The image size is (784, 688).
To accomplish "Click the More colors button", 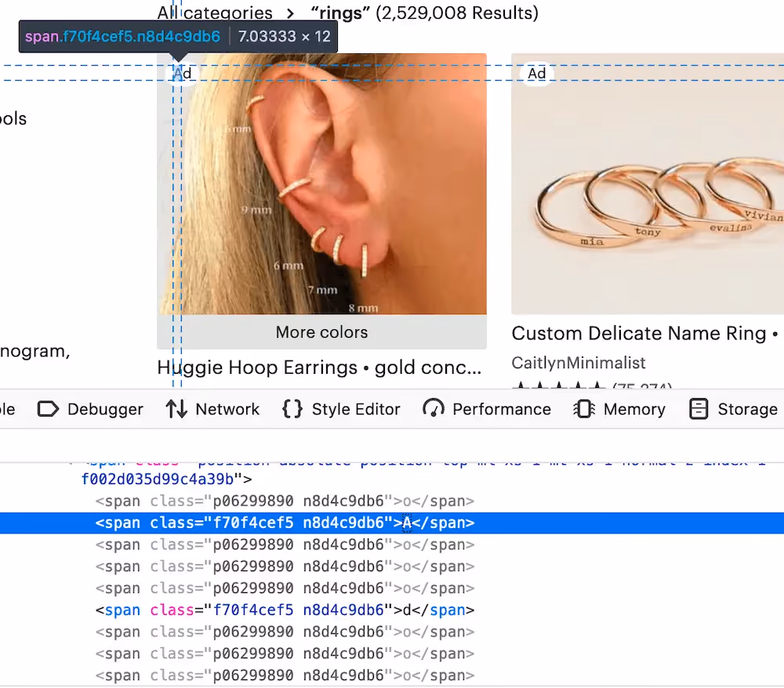I will point(321,332).
